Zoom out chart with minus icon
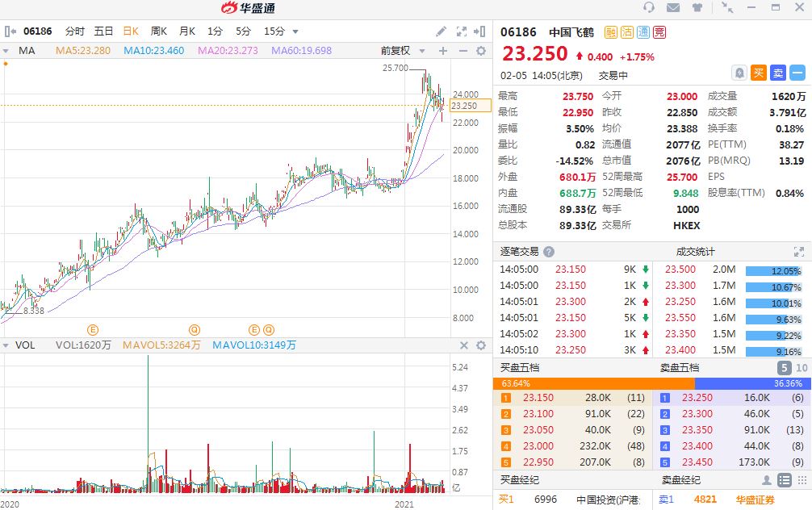 coord(463,51)
